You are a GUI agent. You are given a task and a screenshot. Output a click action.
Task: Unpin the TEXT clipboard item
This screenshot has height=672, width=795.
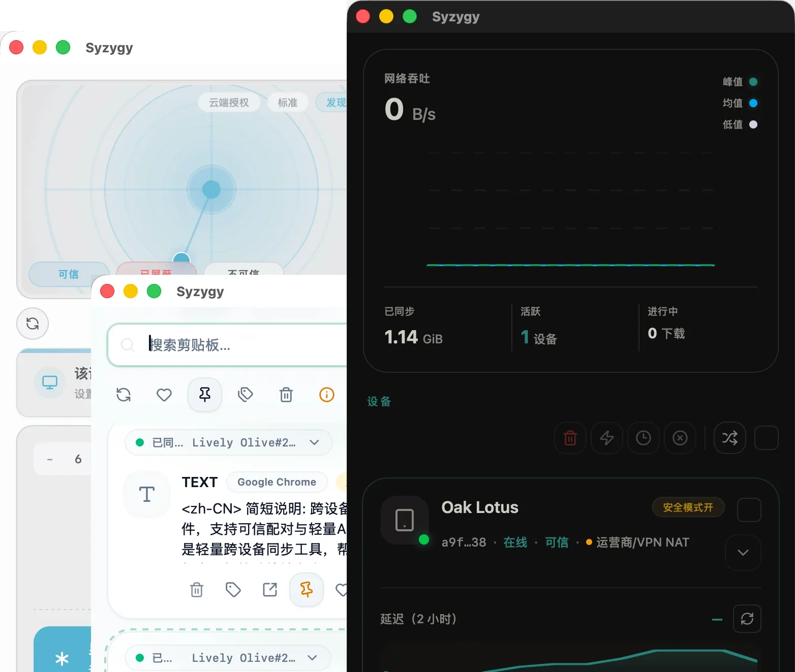307,590
